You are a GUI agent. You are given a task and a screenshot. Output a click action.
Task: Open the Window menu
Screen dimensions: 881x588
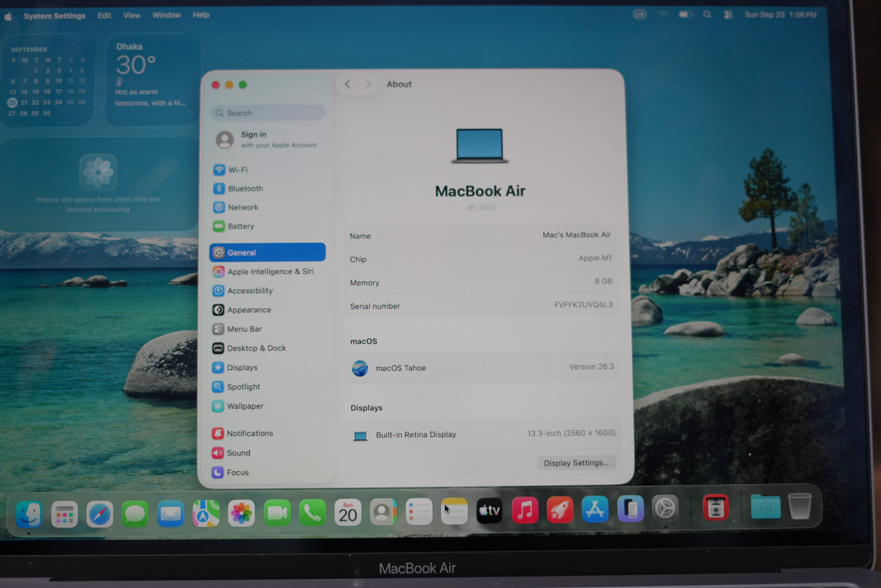coord(167,15)
